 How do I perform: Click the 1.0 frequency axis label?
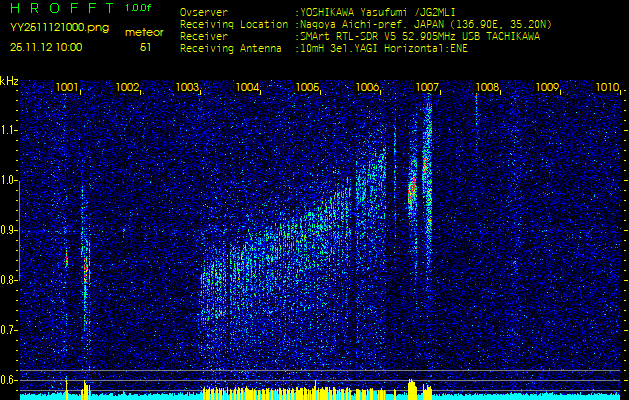tap(7, 181)
